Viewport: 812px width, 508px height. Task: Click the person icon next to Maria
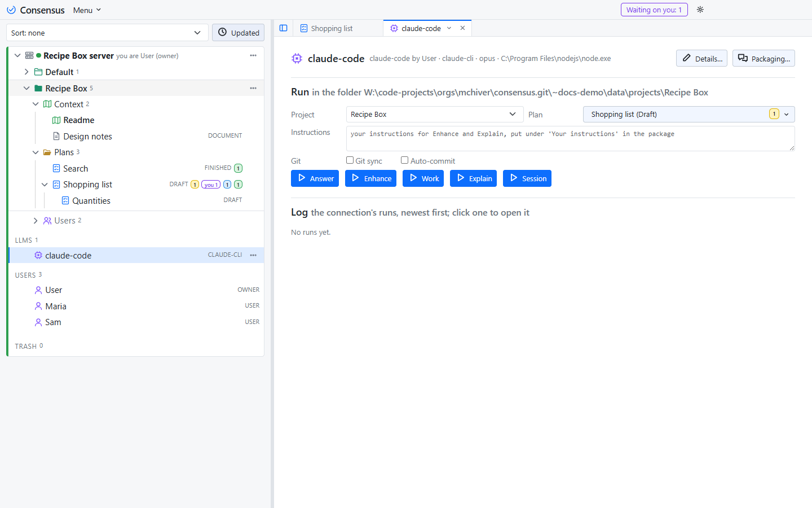point(38,306)
